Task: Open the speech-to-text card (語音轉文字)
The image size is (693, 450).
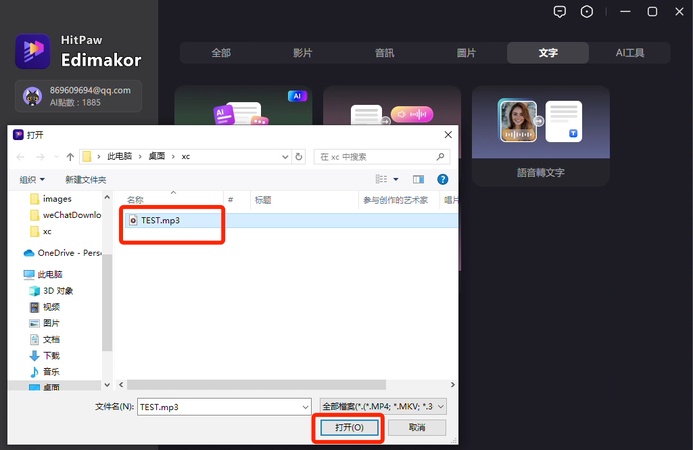Action: pos(541,136)
